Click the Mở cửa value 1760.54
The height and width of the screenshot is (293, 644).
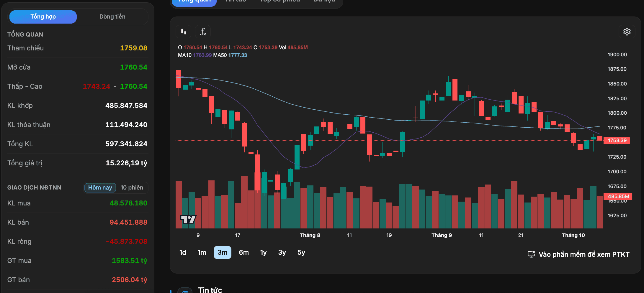point(134,67)
